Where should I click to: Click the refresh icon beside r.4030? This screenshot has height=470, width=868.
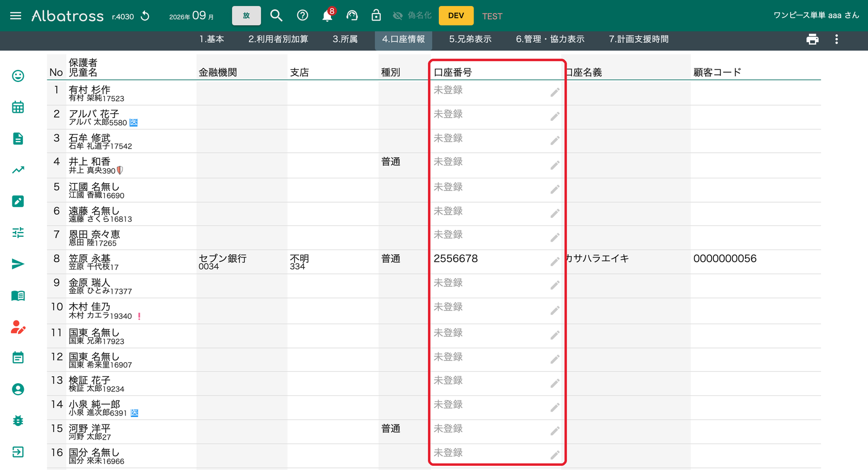[145, 16]
